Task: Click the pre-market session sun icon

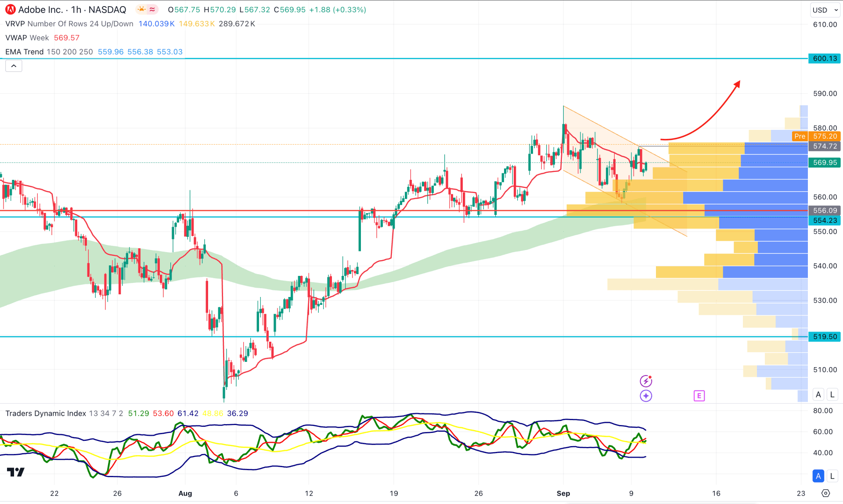Action: 141,9
